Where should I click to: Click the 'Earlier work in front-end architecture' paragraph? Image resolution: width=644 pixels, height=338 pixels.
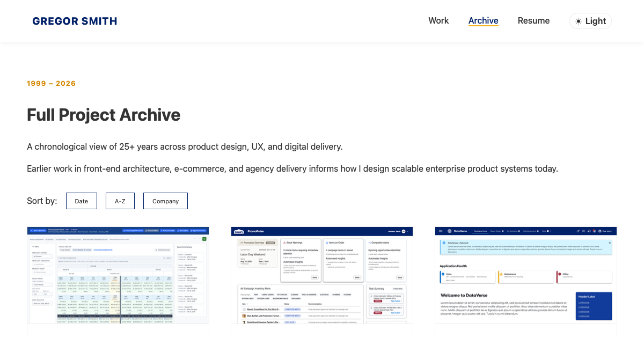[x=292, y=168]
